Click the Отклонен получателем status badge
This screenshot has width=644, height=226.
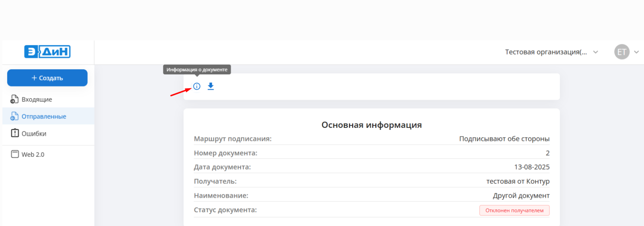(x=514, y=210)
